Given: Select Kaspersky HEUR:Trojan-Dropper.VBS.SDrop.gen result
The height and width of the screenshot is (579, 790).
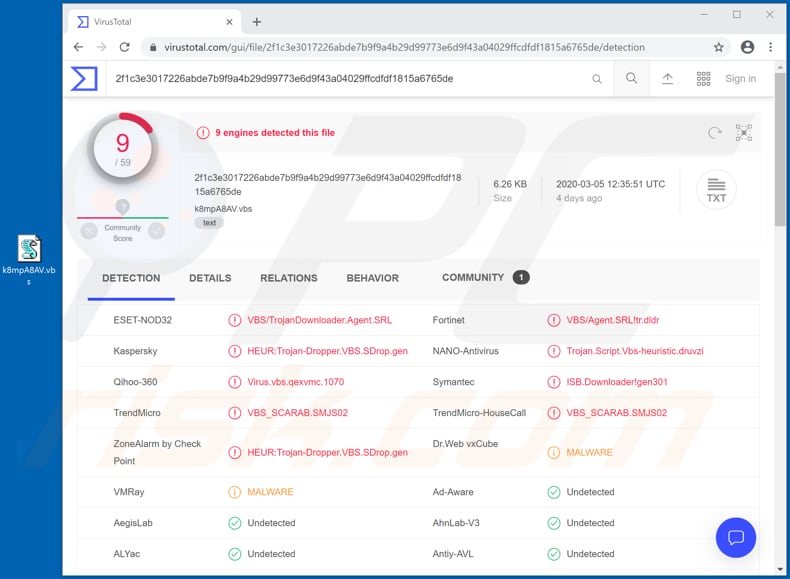Looking at the screenshot, I should coord(327,351).
